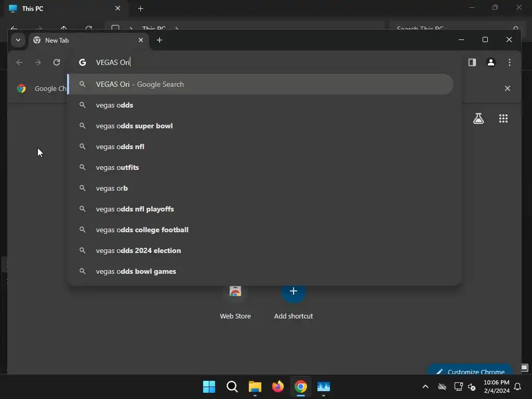Select suggestion vegas odds bowl games
This screenshot has width=532, height=399.
click(x=261, y=271)
